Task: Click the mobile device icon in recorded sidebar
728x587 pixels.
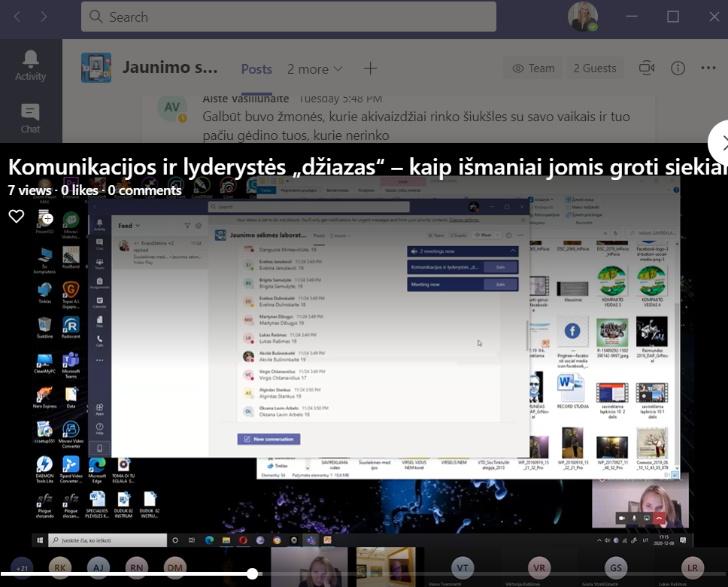Action: click(x=99, y=449)
